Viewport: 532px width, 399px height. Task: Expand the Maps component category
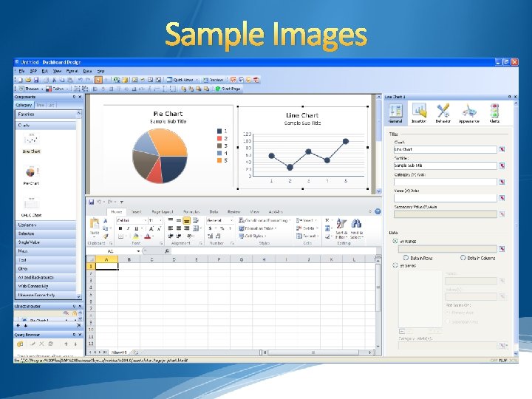pyautogui.click(x=46, y=251)
